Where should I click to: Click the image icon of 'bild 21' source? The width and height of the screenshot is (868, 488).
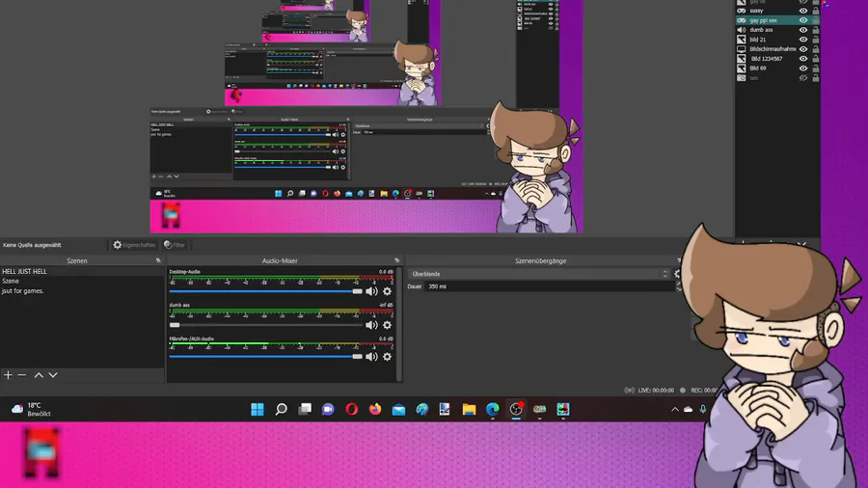point(742,40)
